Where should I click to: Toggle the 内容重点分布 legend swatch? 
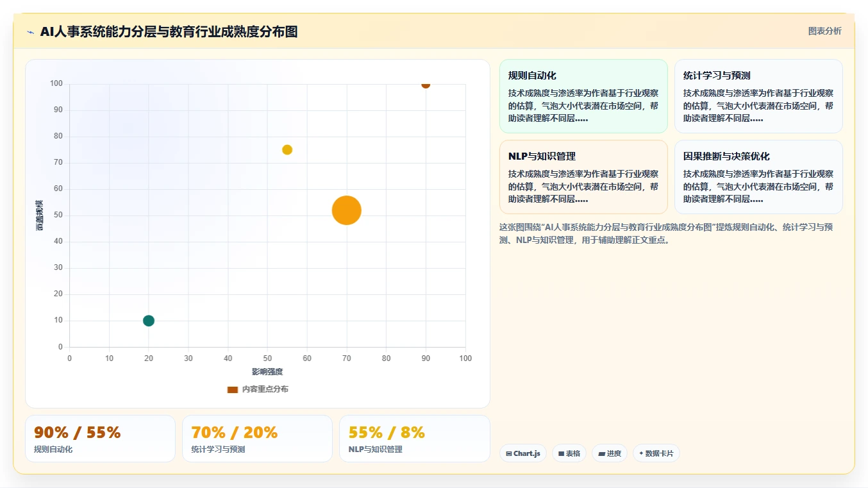coord(233,389)
